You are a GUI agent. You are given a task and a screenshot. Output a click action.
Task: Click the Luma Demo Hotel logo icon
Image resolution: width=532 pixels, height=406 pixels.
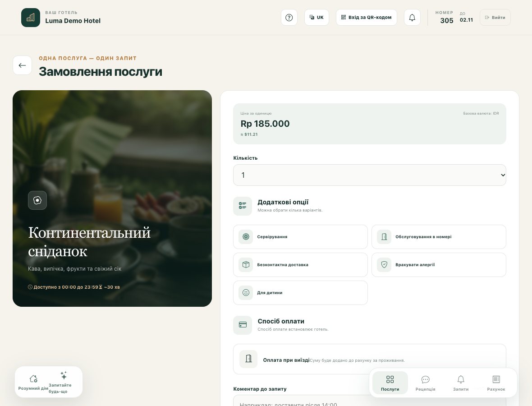31,18
